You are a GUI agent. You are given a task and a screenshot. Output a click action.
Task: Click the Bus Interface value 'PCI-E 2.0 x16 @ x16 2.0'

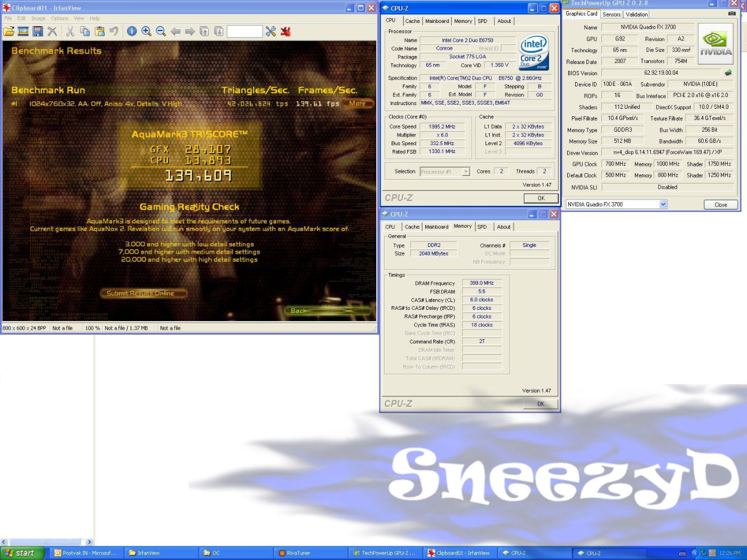coord(701,95)
